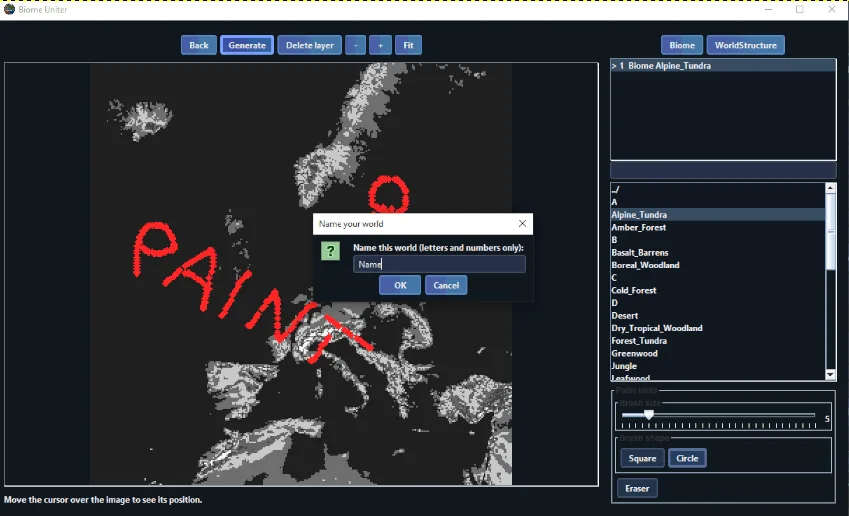Activate the Eraser tool
The height and width of the screenshot is (516, 849).
(637, 488)
